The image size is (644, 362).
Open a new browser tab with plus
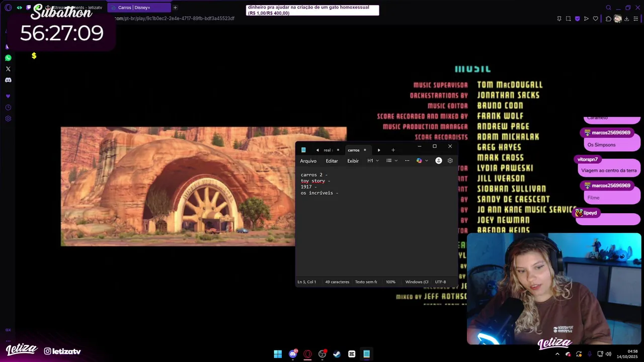click(x=175, y=8)
